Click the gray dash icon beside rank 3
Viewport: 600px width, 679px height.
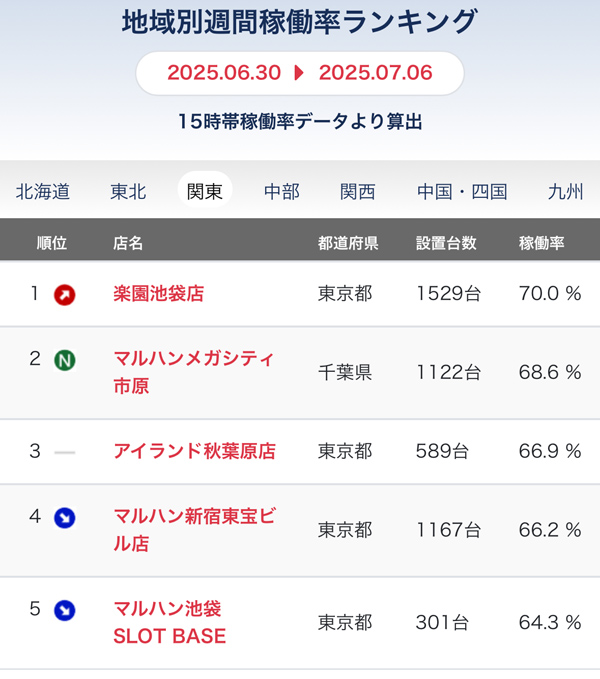[65, 453]
